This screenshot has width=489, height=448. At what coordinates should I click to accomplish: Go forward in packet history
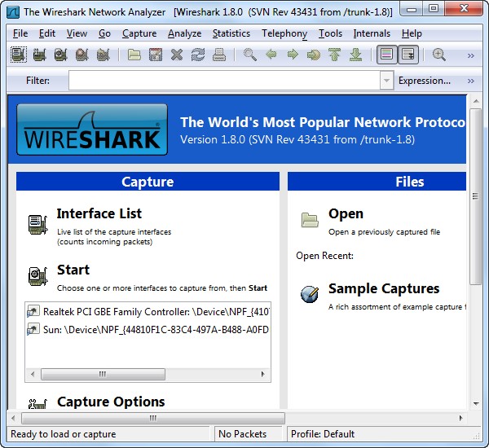point(293,55)
